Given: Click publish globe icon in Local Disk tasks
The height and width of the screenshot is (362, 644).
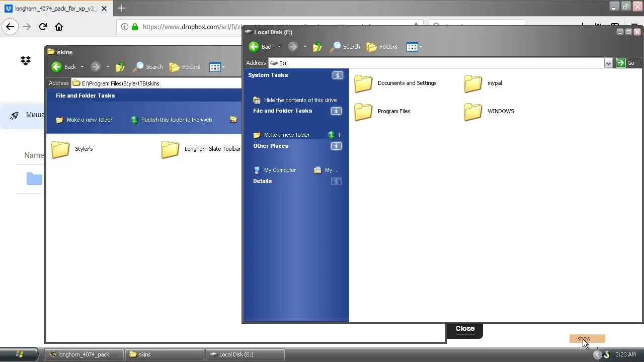Looking at the screenshot, I should click(x=331, y=135).
